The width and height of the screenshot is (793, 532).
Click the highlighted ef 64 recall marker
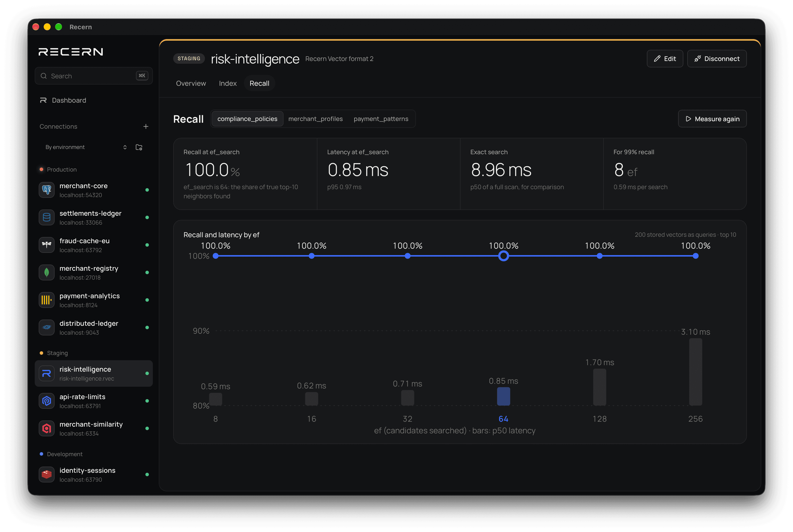click(503, 256)
